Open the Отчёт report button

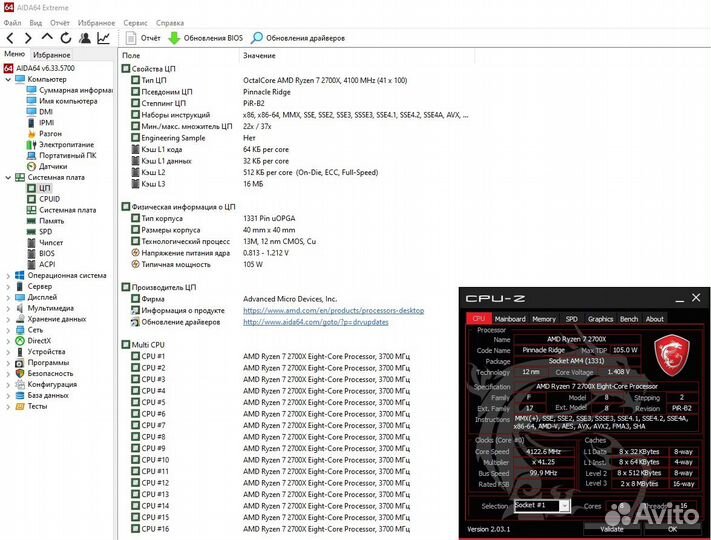tap(143, 38)
